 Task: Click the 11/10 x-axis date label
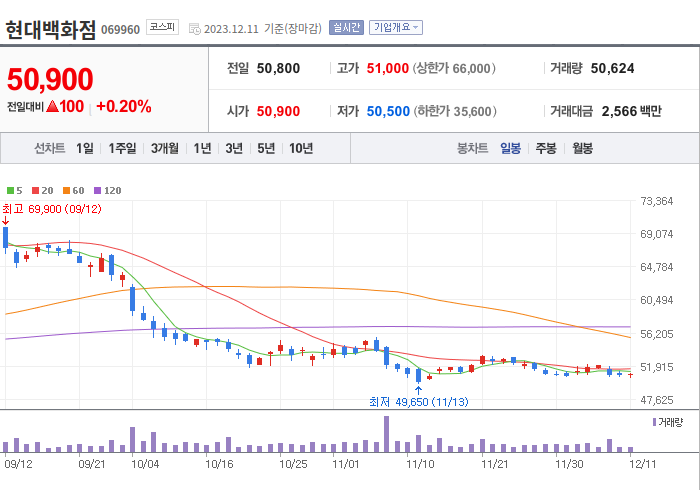(420, 464)
